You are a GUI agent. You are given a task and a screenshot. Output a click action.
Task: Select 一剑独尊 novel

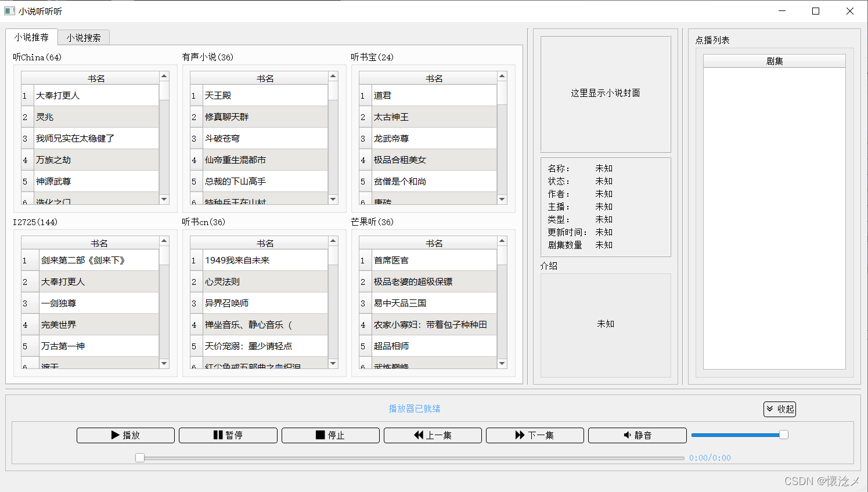(x=99, y=303)
